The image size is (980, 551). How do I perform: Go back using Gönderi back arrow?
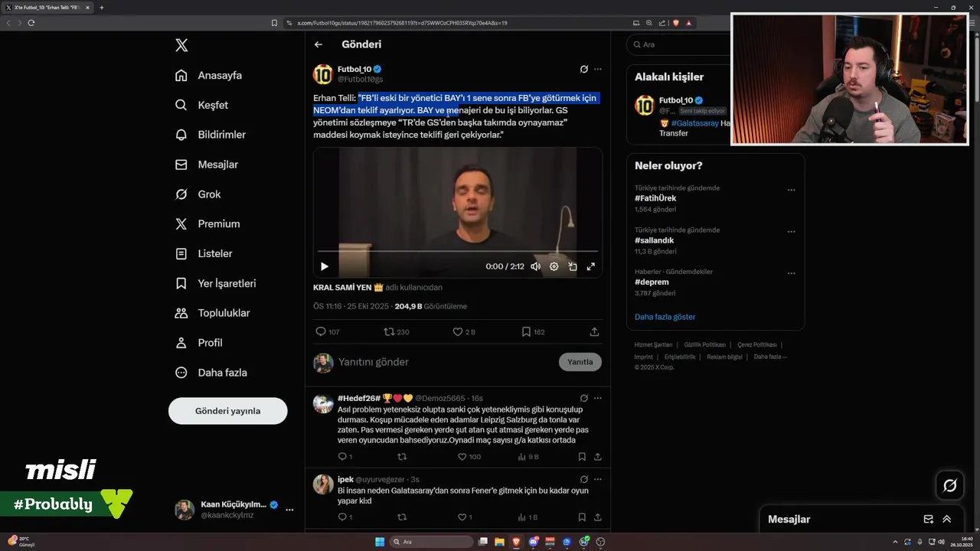(318, 44)
